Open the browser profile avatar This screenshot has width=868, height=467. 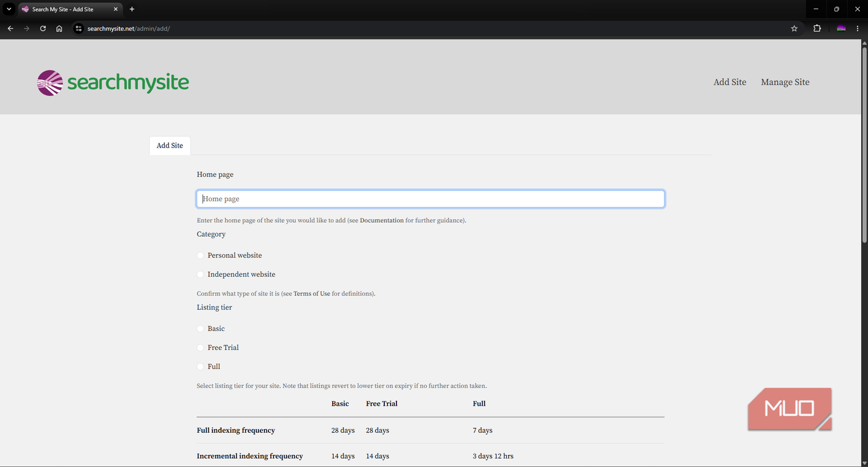point(841,28)
